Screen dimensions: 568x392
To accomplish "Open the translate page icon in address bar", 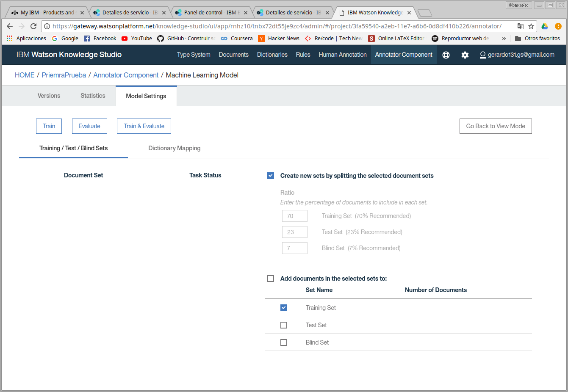I will pos(521,26).
